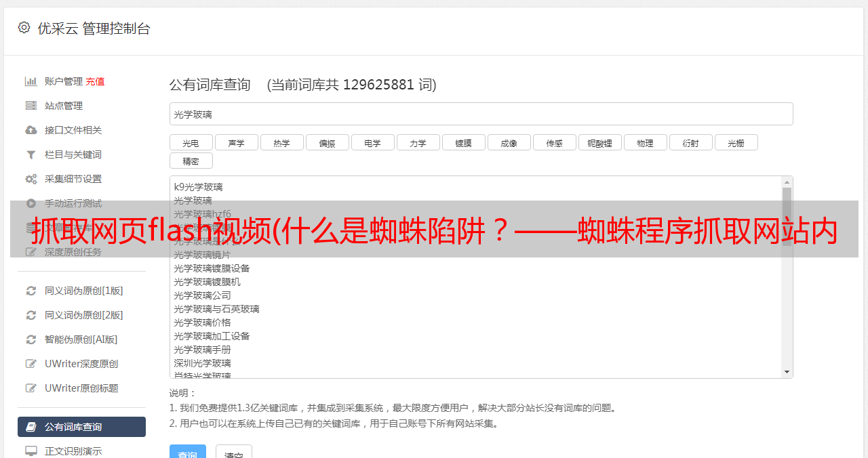Click the edit icon for UWriter深度原创
Screen dimensions: 868x458
click(x=31, y=364)
